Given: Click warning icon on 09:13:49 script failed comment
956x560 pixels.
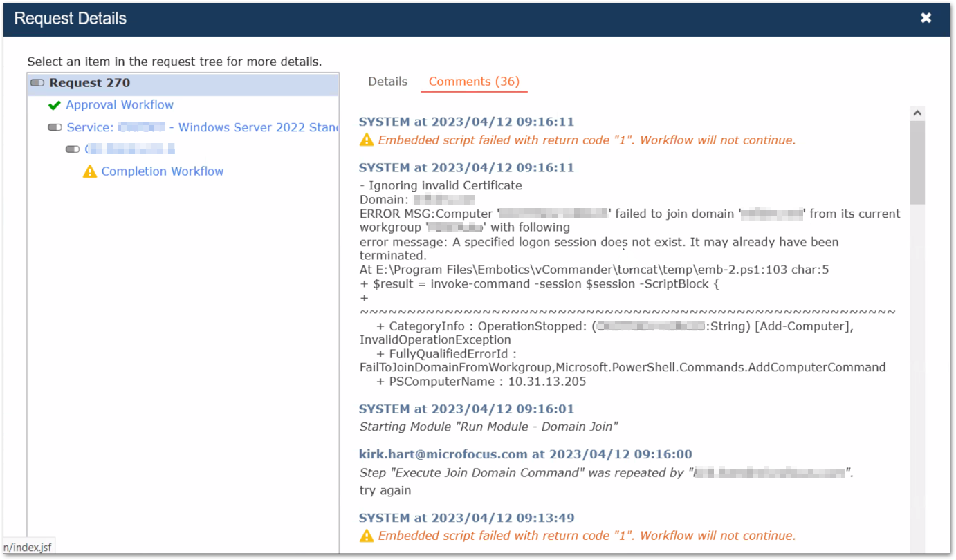Looking at the screenshot, I should (x=367, y=536).
